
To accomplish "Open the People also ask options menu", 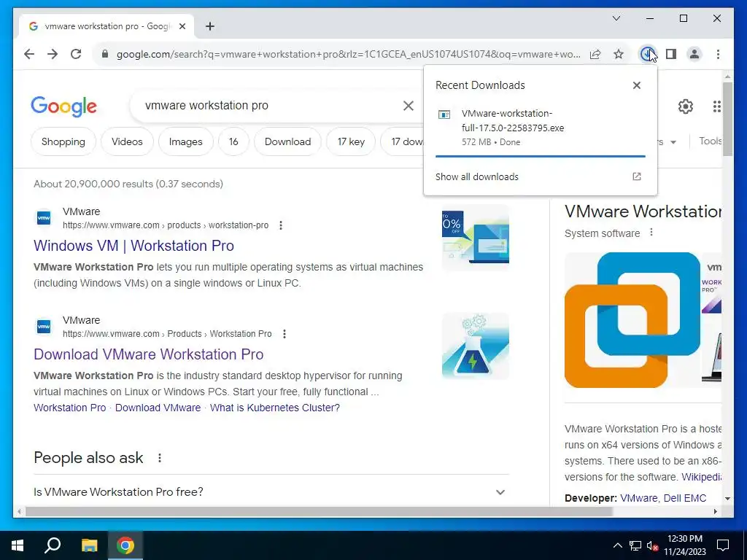I will 160,458.
